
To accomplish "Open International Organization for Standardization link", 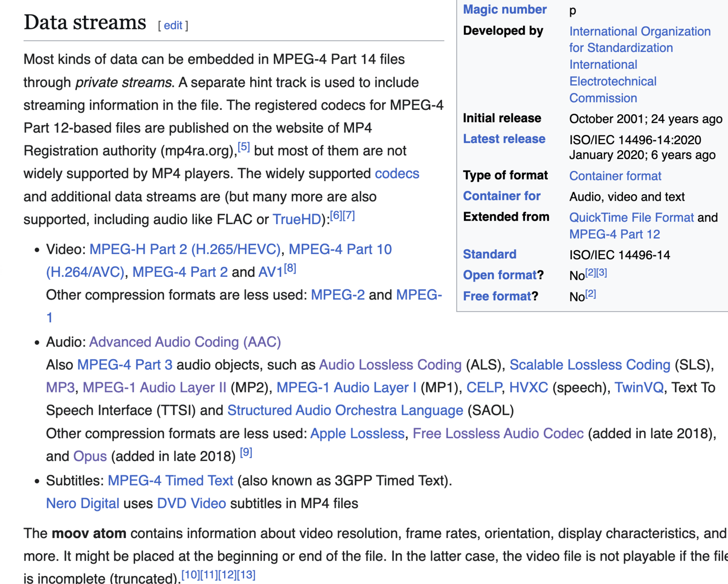I will [x=640, y=40].
